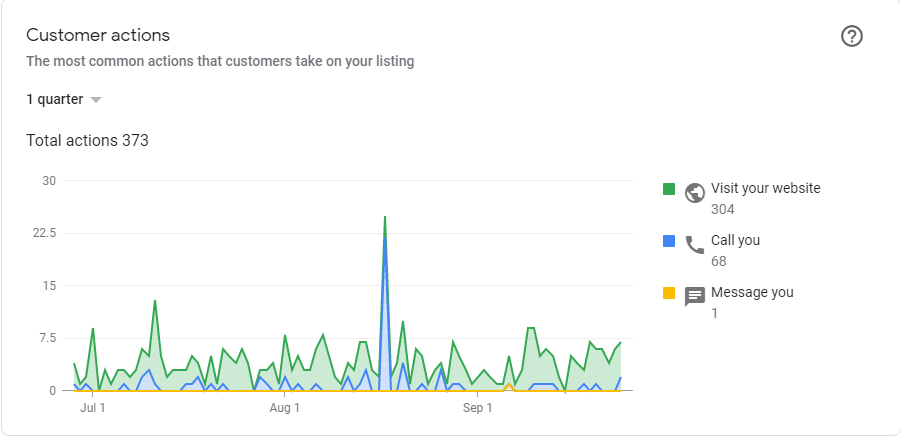Screen dimensions: 900x437
Task: Click the Total actions 373 text
Action: tap(87, 140)
